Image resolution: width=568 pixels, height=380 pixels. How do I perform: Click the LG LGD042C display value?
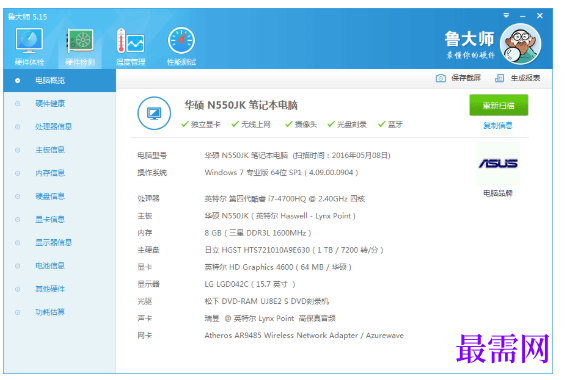pos(250,284)
